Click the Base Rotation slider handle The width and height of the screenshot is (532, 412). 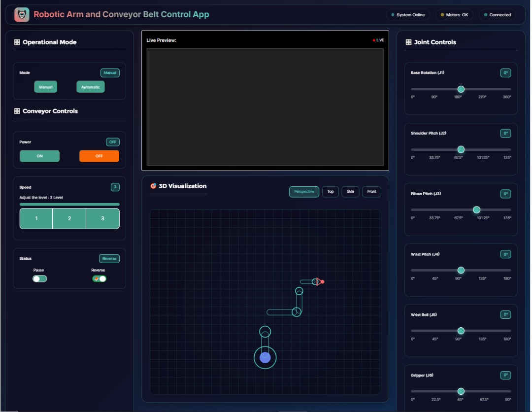click(461, 89)
